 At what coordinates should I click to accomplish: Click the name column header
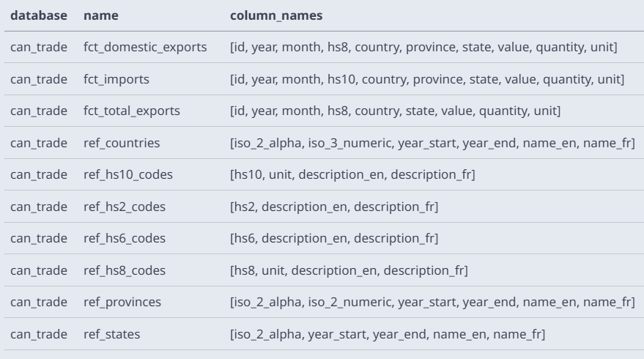(x=100, y=15)
